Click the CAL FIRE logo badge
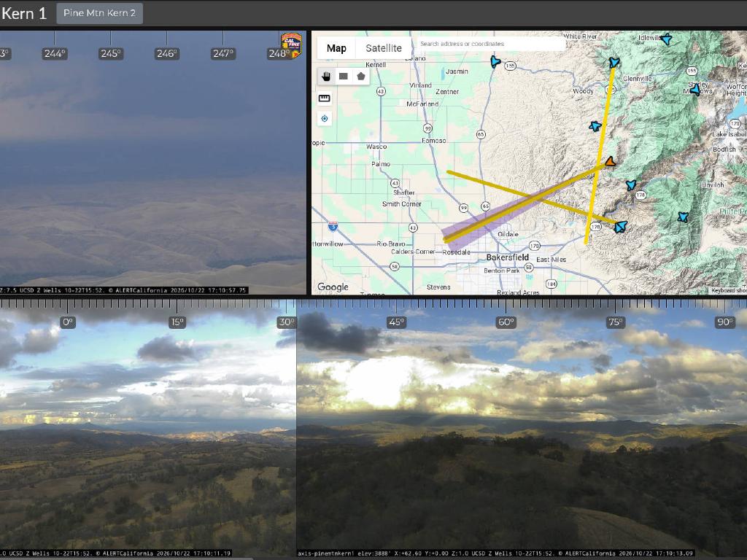This screenshot has width=747, height=560. (x=291, y=45)
